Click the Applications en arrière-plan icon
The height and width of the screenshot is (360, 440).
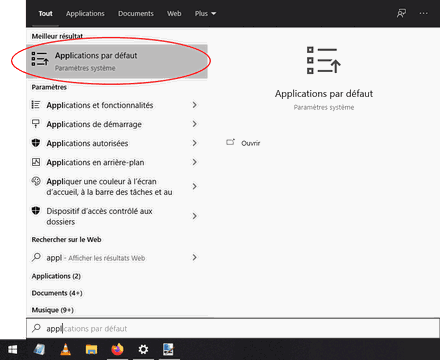[36, 162]
